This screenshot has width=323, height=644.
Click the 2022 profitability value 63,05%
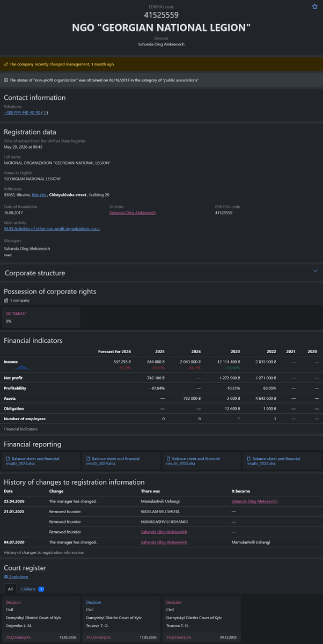pos(269,388)
